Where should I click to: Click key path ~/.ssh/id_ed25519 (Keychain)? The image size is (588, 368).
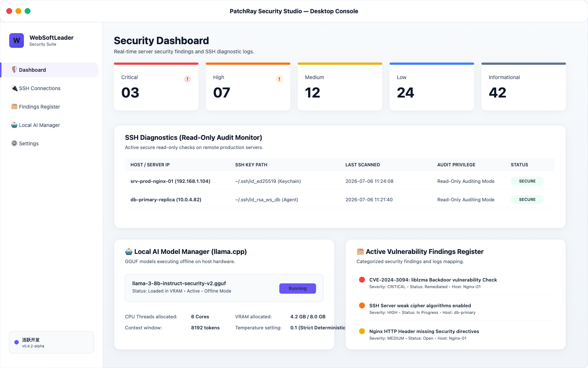click(268, 181)
